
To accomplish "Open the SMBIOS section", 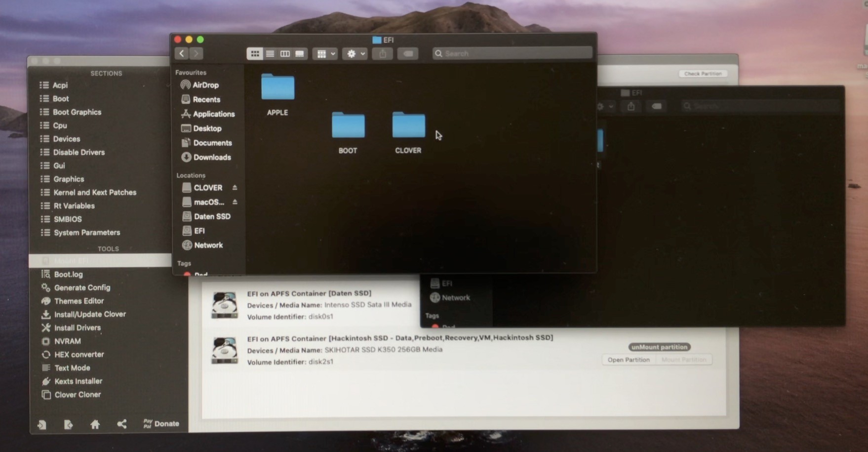I will (61, 219).
